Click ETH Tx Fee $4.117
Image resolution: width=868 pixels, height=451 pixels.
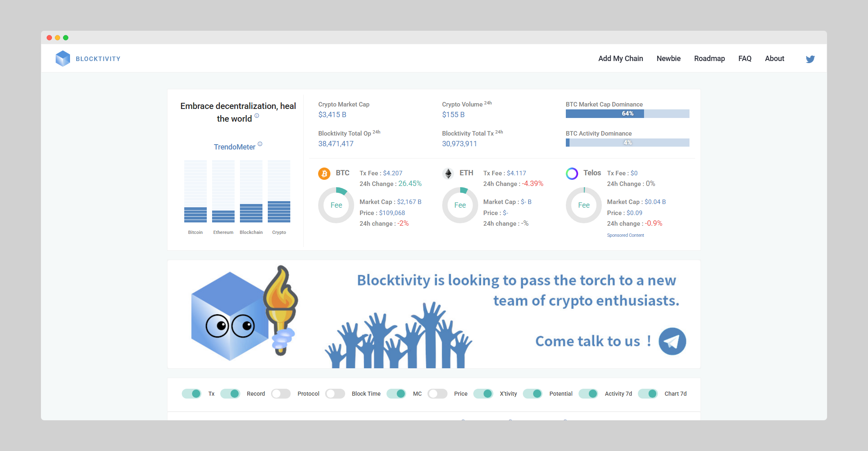[x=516, y=173]
